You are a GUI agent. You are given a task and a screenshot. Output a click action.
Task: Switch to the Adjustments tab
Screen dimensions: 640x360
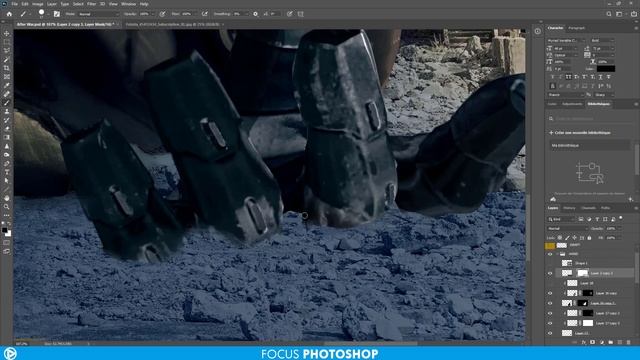[572, 104]
